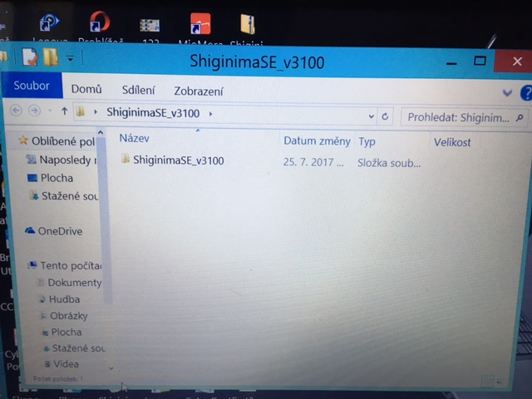Open Stažené soubory under favorites
Viewport: 532px width, 399px height.
[x=70, y=196]
